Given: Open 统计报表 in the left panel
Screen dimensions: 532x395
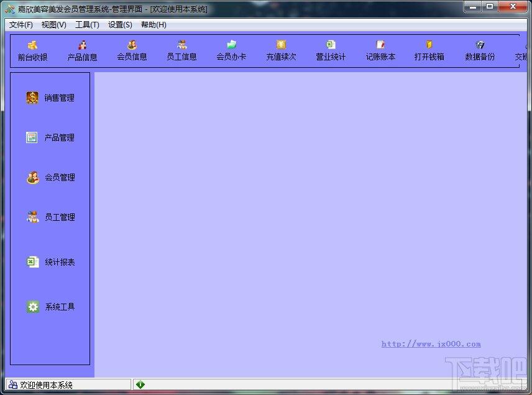Looking at the screenshot, I should tap(51, 262).
